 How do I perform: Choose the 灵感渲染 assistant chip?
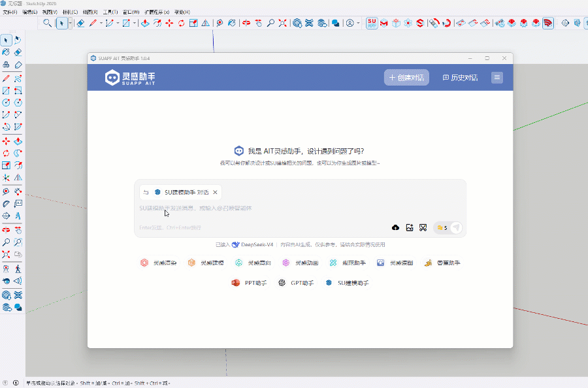(158, 263)
